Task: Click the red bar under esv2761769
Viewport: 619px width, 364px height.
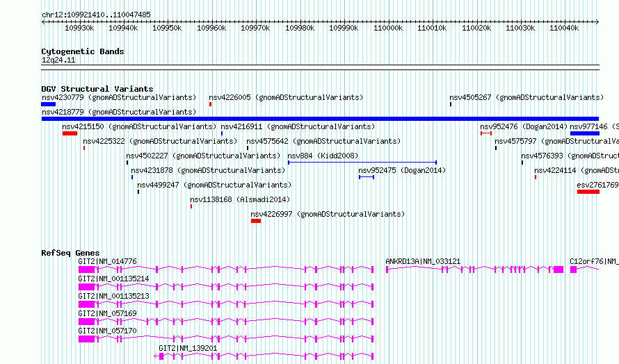Action: click(x=588, y=192)
